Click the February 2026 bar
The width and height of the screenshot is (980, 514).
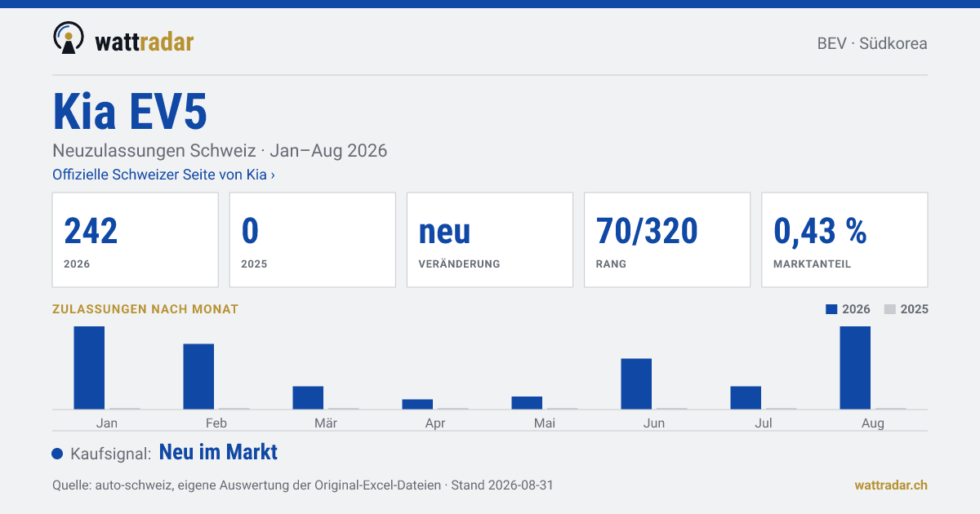(x=198, y=377)
